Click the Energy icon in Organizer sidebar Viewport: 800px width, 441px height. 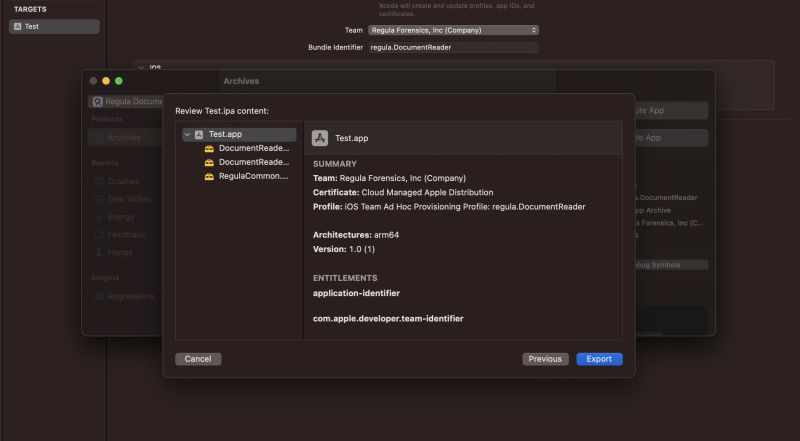click(x=99, y=217)
